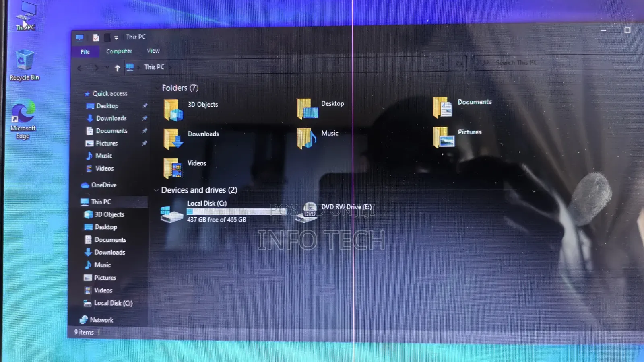Click the '9 items' status bar text
644x362 pixels.
(x=84, y=332)
